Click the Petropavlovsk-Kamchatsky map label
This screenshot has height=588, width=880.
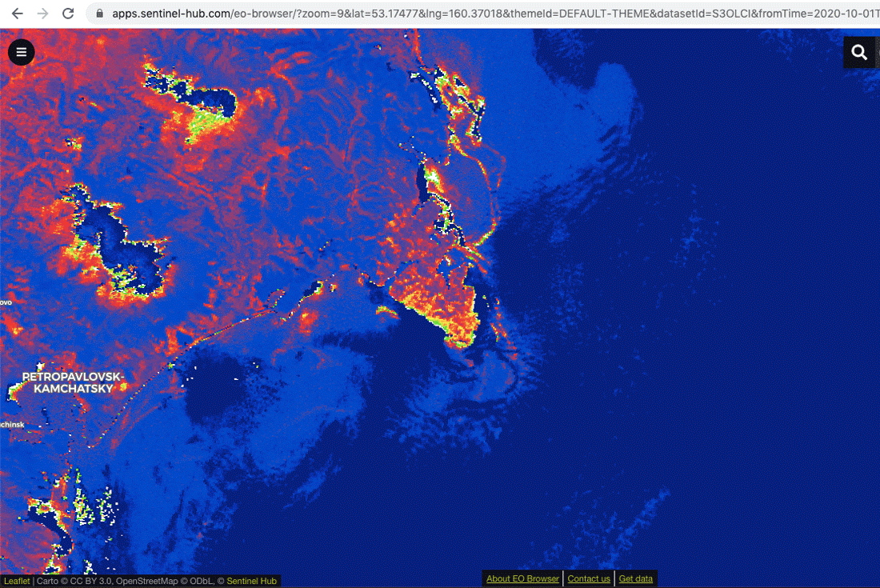[x=73, y=382]
